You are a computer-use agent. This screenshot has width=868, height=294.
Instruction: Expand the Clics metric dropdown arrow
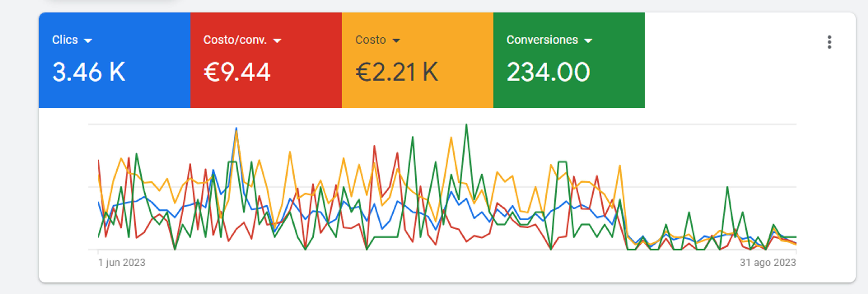coord(88,41)
